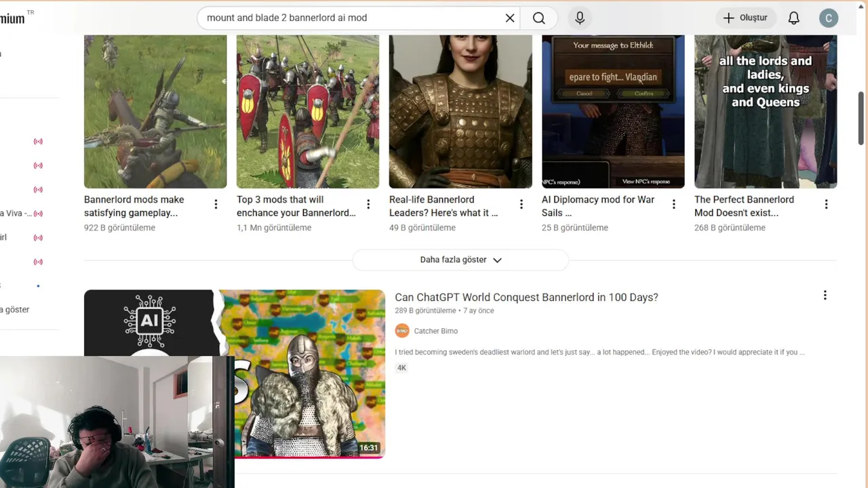
Task: Open options menu for AI Diplomacy mod short
Action: [673, 204]
